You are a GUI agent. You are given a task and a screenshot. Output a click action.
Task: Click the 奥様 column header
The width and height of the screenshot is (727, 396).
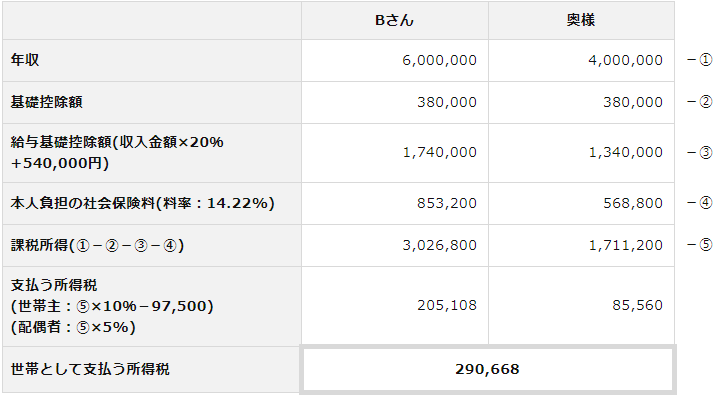(581, 20)
